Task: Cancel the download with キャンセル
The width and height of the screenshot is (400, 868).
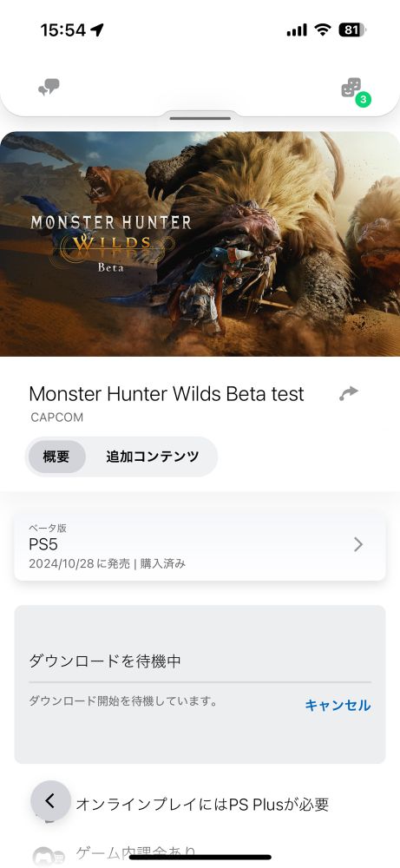Action: [338, 705]
